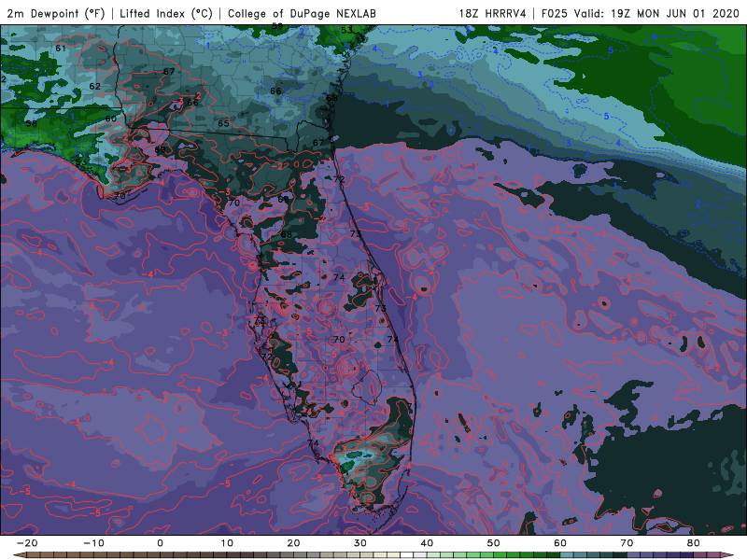Click the '18Z HRRRV4' model run label
Image resolution: width=747 pixels, height=560 pixels.
coord(493,13)
